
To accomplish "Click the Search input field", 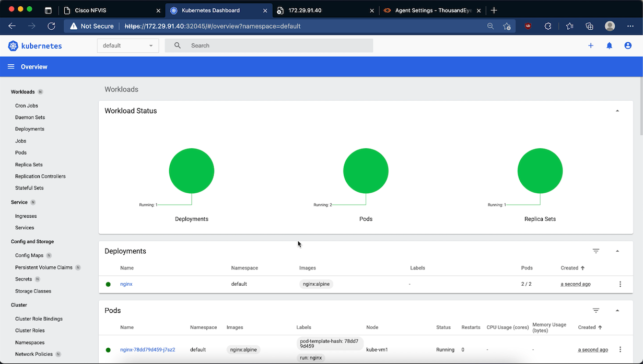I will (x=277, y=45).
